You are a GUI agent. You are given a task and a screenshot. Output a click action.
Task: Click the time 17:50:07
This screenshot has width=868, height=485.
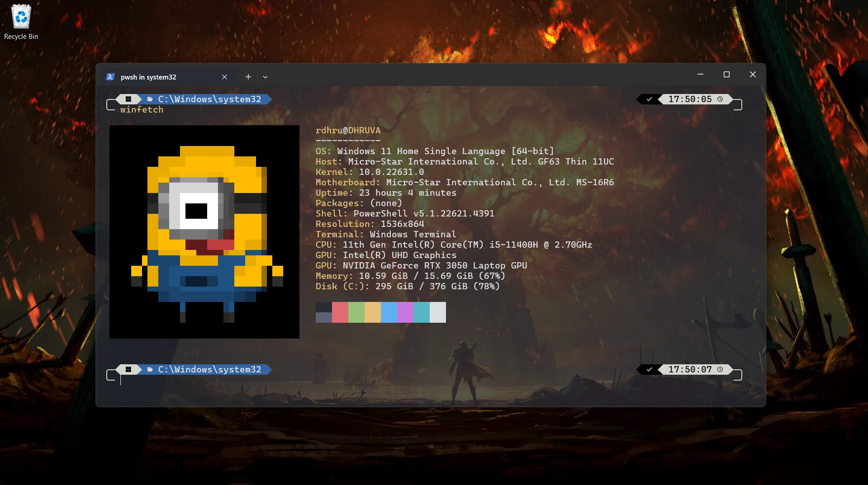point(690,369)
